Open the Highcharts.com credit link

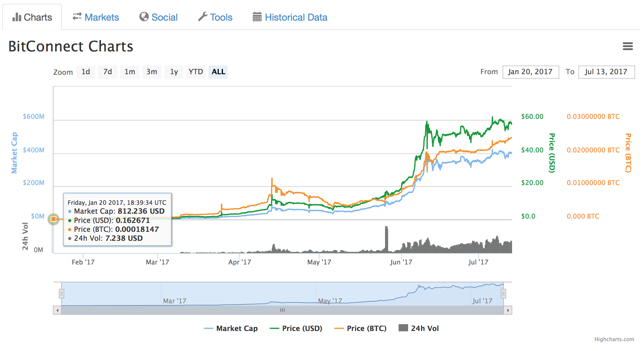click(x=614, y=339)
